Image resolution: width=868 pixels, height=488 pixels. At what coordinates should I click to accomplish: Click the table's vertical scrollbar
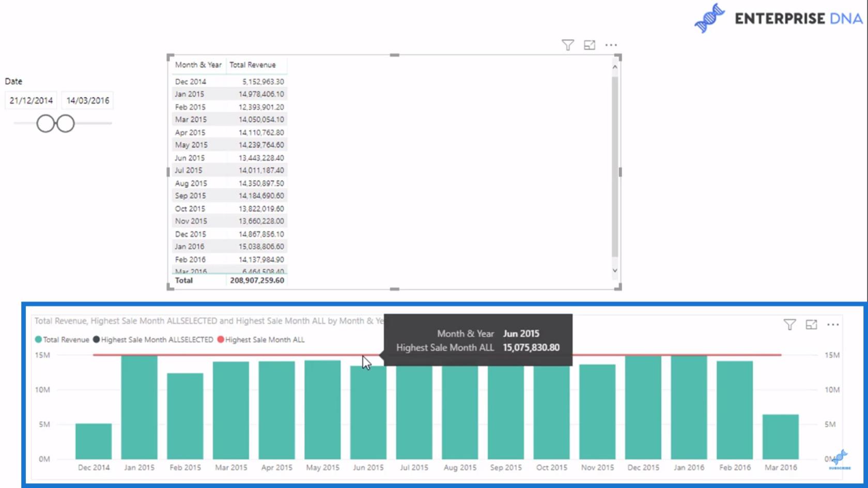(615, 166)
